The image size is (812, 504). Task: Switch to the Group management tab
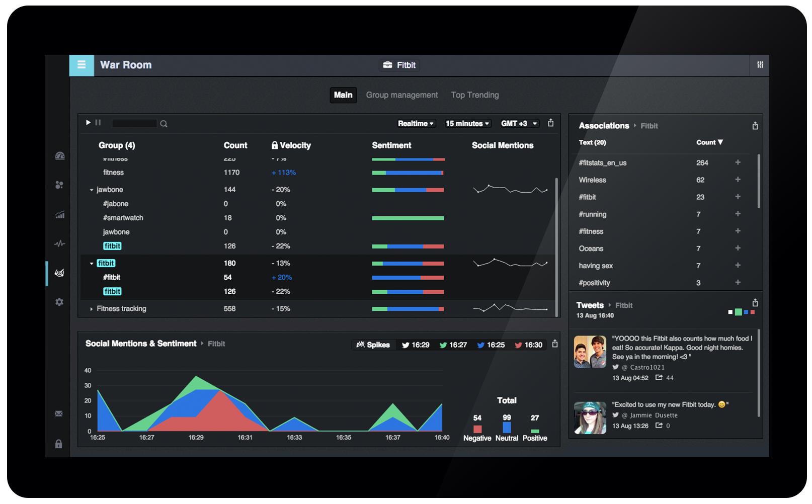(402, 95)
